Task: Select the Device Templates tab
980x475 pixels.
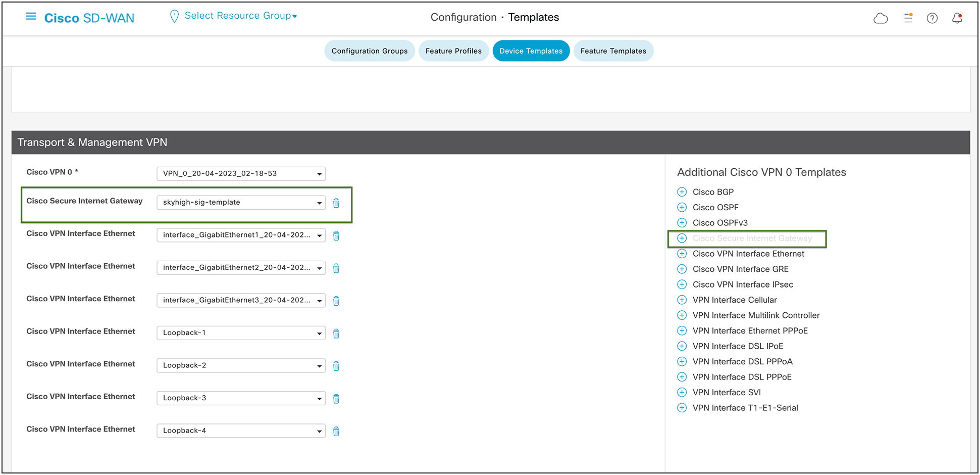Action: [x=531, y=51]
